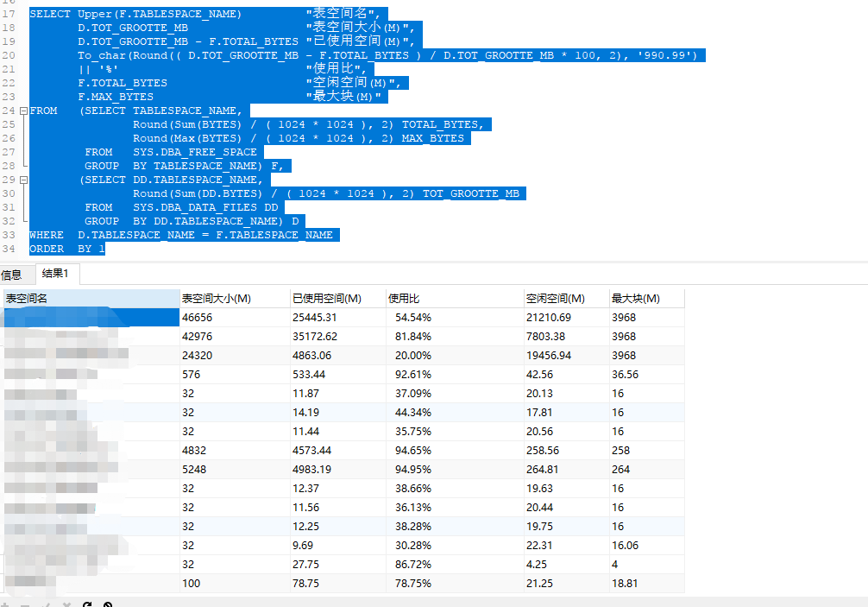868x607 pixels.
Task: Select the highlighted first tablespace name cell
Action: [91, 318]
